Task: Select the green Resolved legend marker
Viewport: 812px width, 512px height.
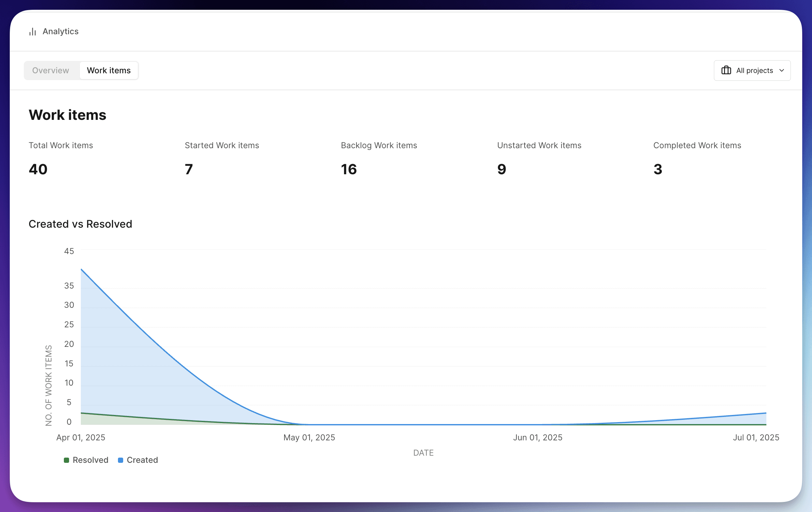Action: (x=66, y=460)
